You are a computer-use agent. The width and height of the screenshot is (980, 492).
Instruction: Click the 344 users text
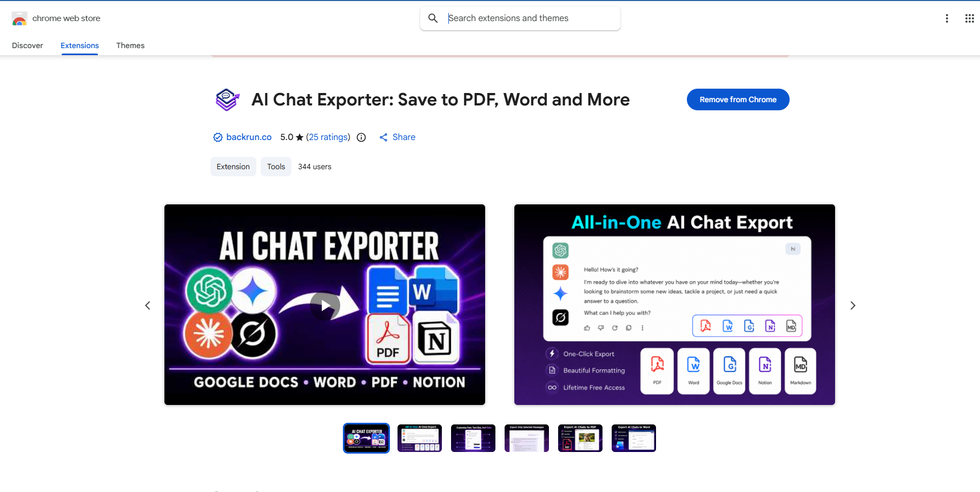(315, 167)
